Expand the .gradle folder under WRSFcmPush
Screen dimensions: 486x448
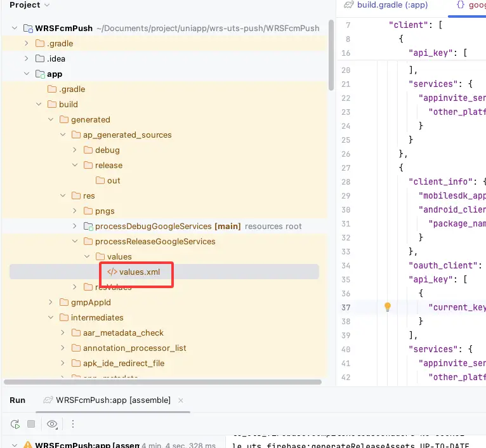pos(27,44)
